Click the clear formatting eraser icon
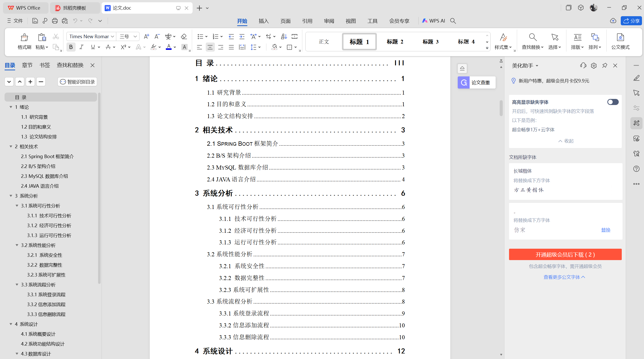 click(x=184, y=36)
